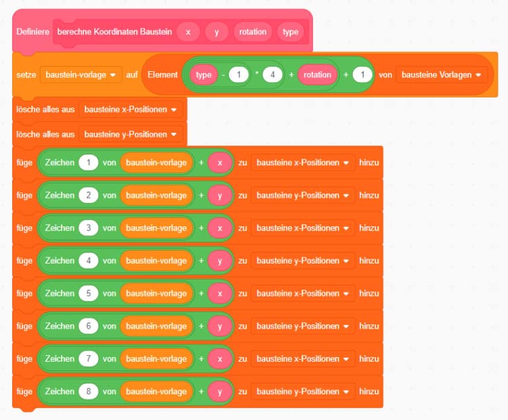
Task: Click the 'lösche alles aus' text of the x-Positionen block
Action: pyautogui.click(x=45, y=110)
